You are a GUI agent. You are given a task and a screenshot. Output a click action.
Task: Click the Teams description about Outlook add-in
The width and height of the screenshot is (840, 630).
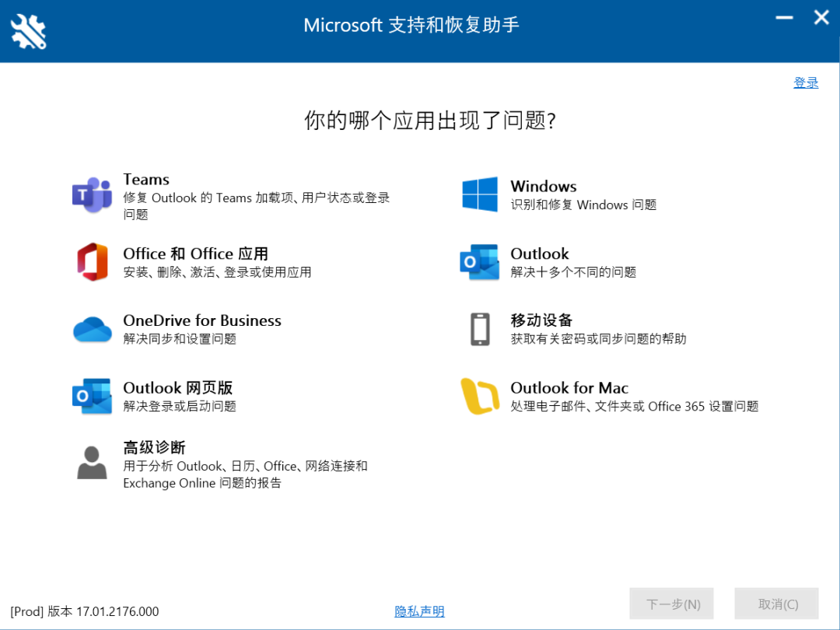coord(256,206)
